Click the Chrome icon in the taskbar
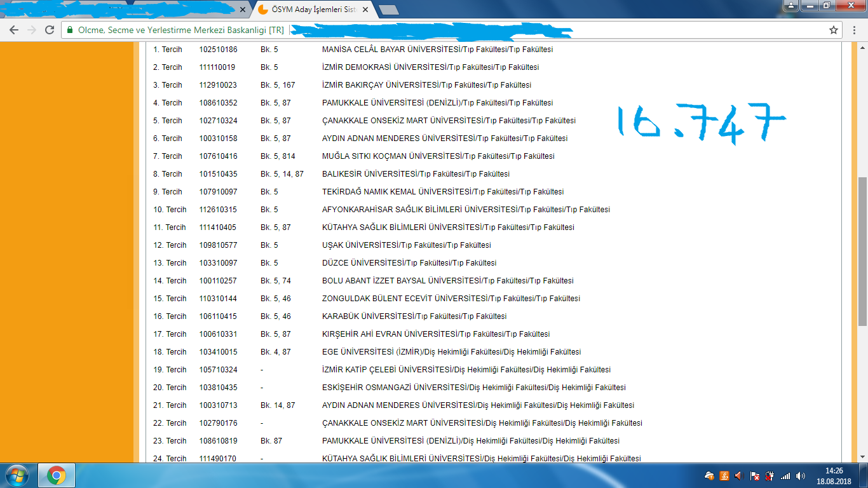Viewport: 868px width, 488px height. tap(57, 475)
